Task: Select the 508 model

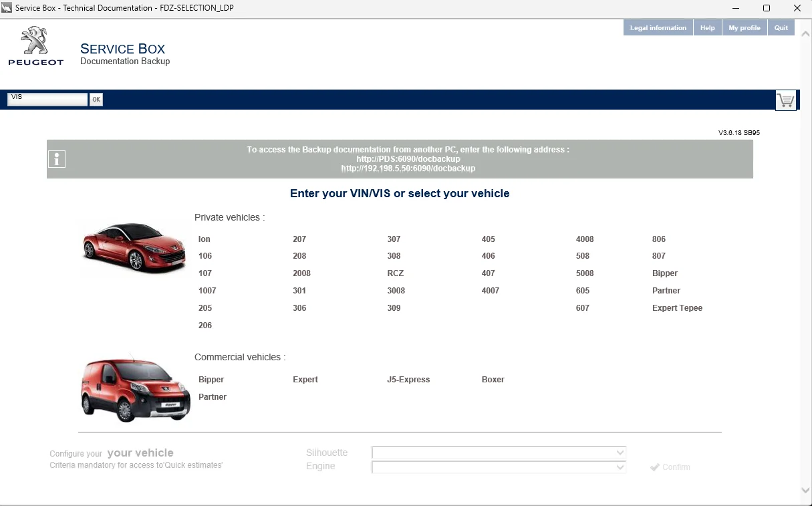Action: (583, 256)
